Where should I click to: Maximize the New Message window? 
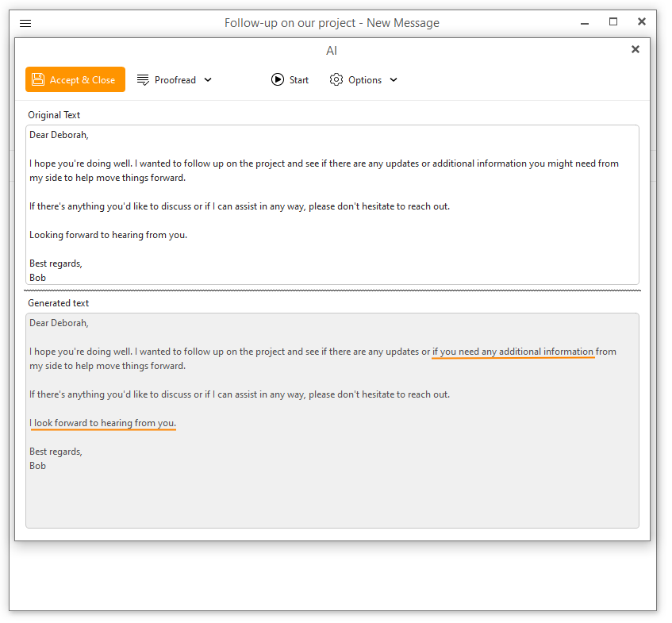613,22
